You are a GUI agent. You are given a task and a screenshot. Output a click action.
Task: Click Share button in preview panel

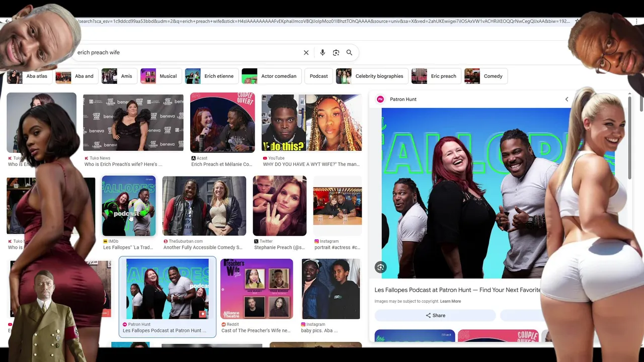(435, 315)
